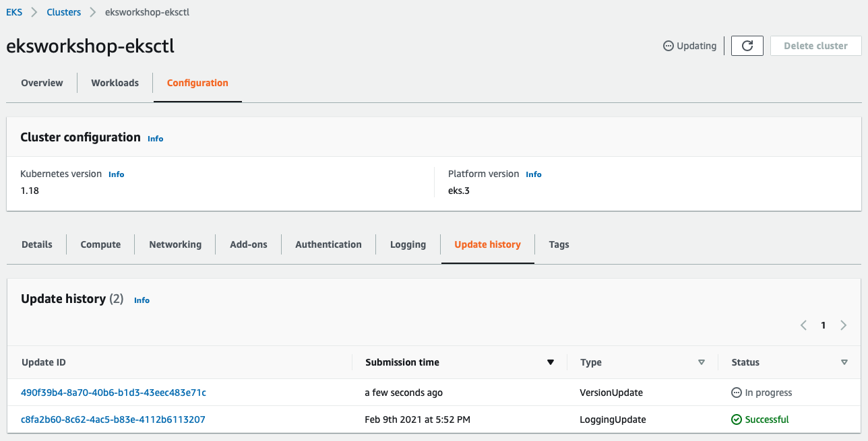Click the Delete cluster button
Image resolution: width=868 pixels, height=441 pixels.
[815, 46]
